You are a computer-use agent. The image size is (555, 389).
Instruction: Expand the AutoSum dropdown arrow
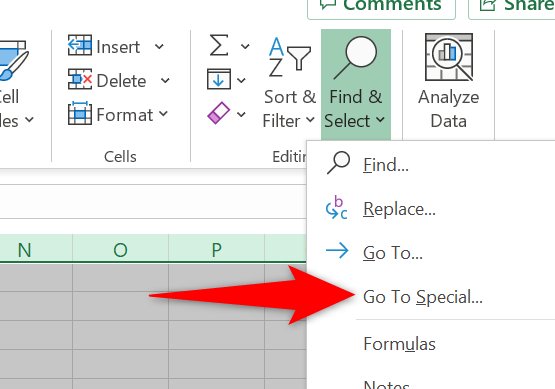point(245,46)
